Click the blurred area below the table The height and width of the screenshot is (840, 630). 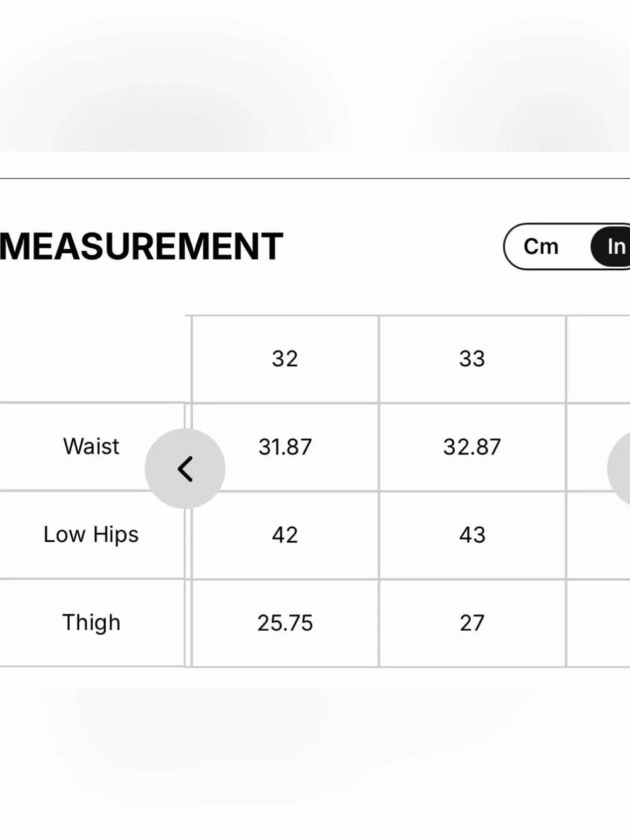pos(315,753)
